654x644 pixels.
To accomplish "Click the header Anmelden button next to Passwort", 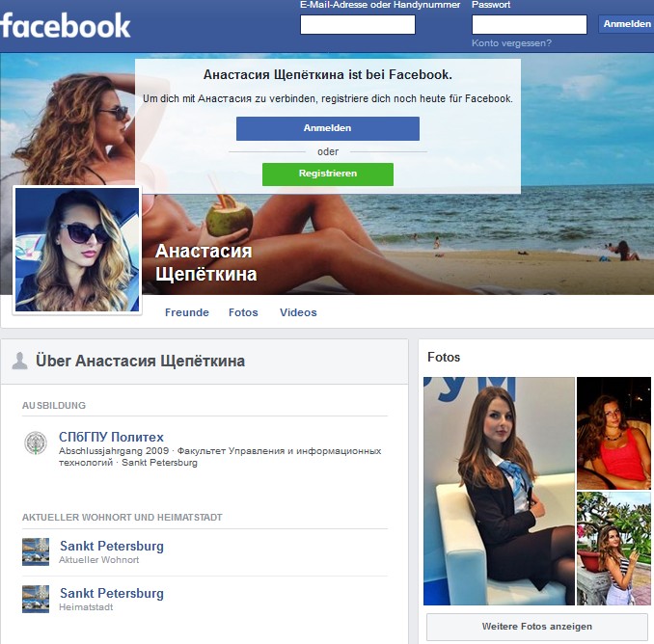I will 626,24.
